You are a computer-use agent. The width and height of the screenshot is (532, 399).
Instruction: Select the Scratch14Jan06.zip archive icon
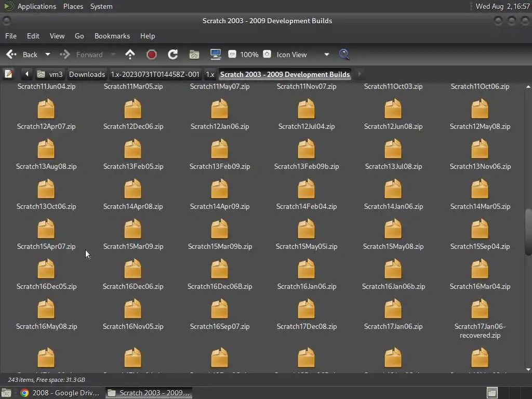393,189
